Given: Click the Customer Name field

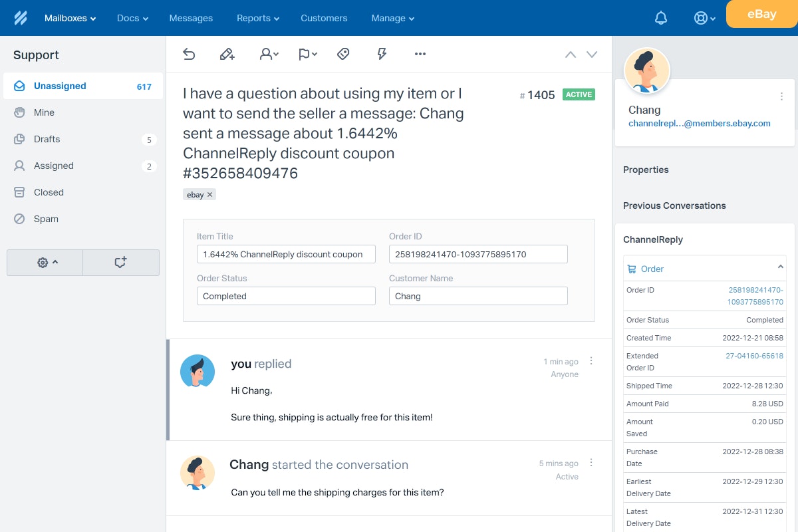Looking at the screenshot, I should [x=478, y=296].
